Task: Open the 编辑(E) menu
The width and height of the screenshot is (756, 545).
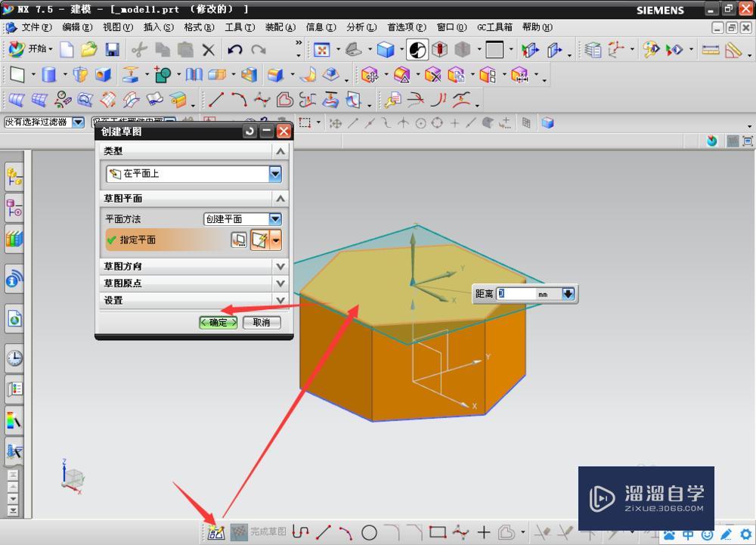Action: click(77, 27)
